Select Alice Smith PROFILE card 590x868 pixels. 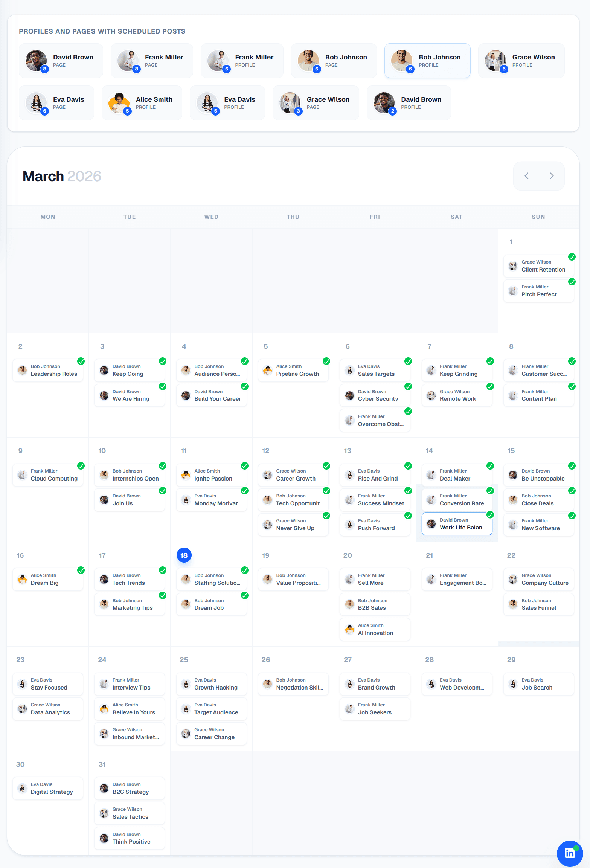pyautogui.click(x=142, y=103)
